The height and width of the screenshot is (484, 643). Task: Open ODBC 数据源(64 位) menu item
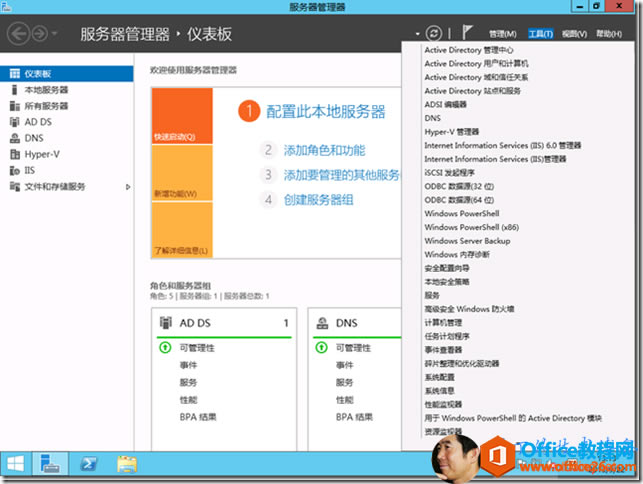tap(459, 200)
